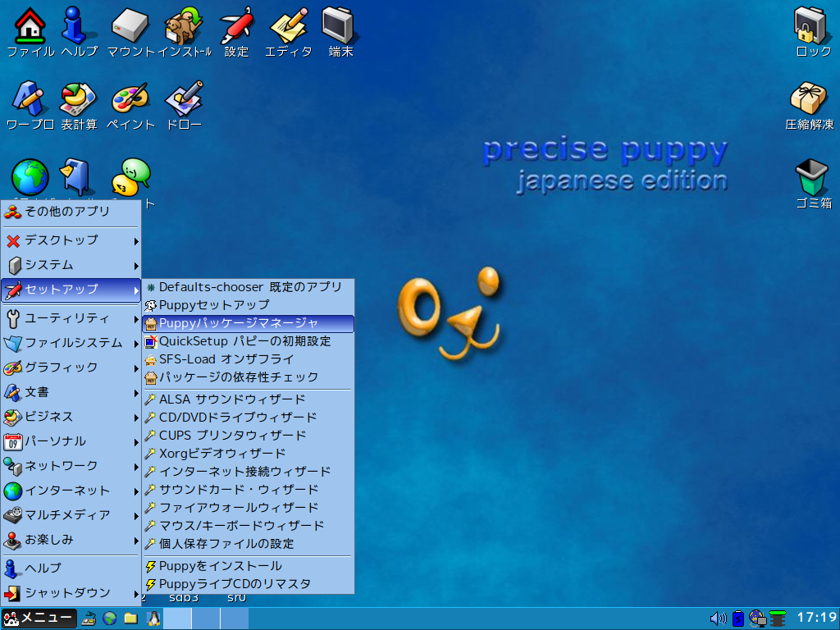Viewport: 840px width, 630px height.
Task: Launch the マウント drive icon
Action: pyautogui.click(x=130, y=25)
